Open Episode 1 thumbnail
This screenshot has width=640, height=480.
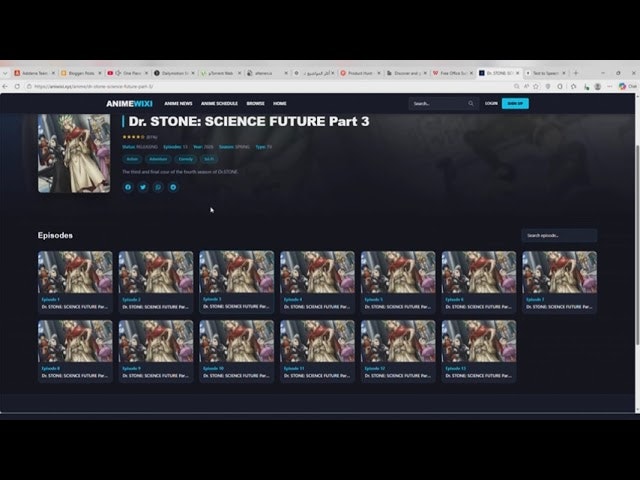[75, 272]
